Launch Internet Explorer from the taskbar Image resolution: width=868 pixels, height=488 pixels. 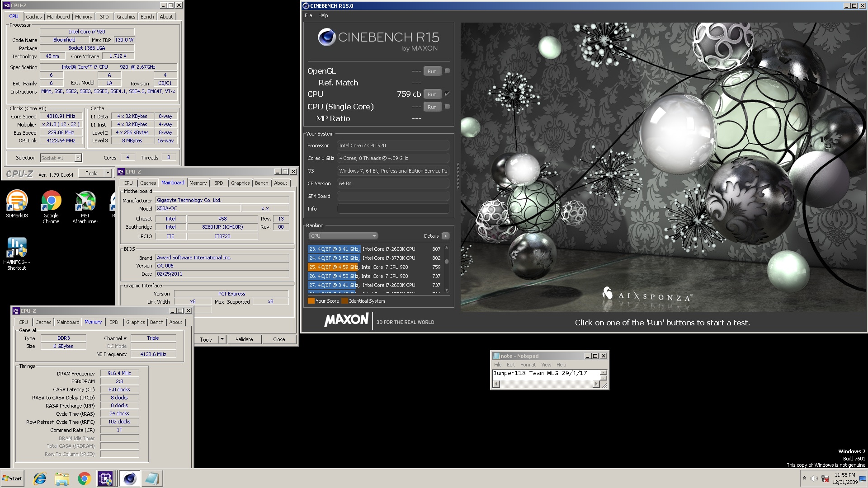click(40, 479)
